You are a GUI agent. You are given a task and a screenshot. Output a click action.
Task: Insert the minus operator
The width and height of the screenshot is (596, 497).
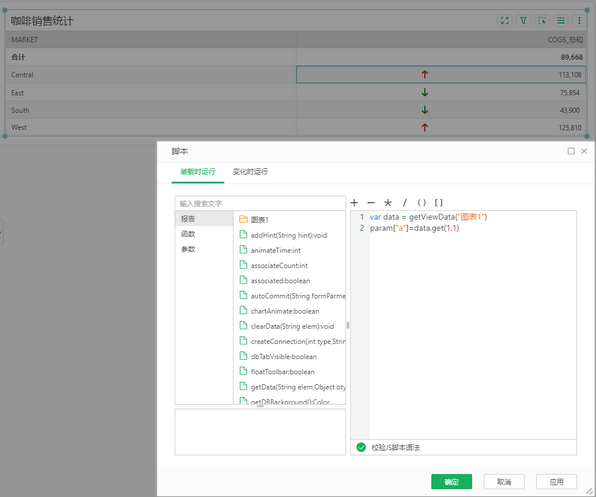371,203
